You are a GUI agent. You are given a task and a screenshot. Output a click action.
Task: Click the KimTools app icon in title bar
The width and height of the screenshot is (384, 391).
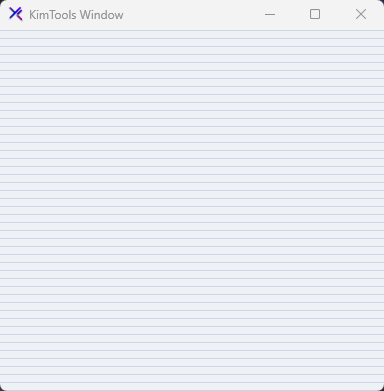(16, 14)
